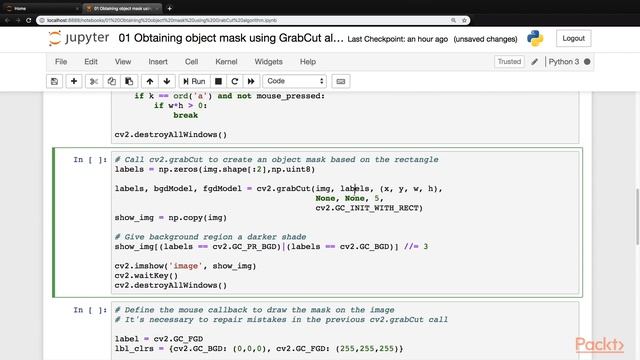Open the cell type Code dropdown
640x360 pixels.
294,81
